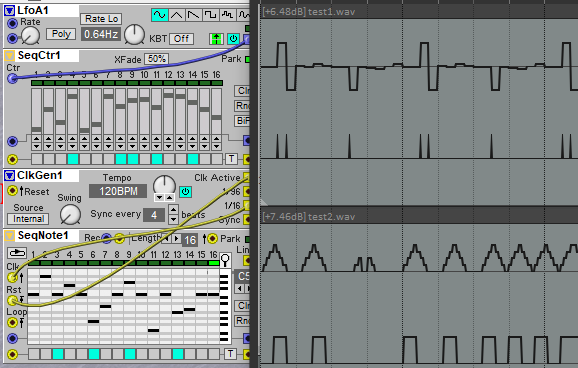The image size is (578, 368).
Task: Decrease SeqNote1 Length with left arrow
Action: coord(167,239)
